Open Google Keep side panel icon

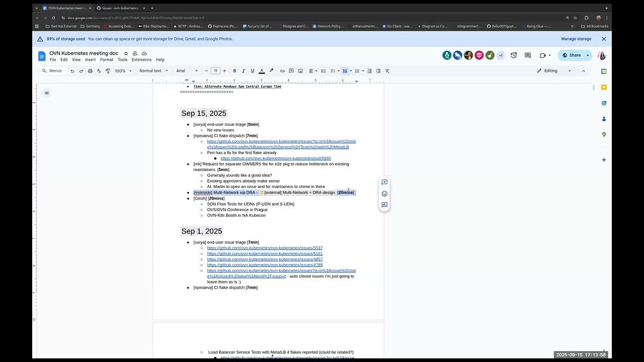(x=604, y=87)
